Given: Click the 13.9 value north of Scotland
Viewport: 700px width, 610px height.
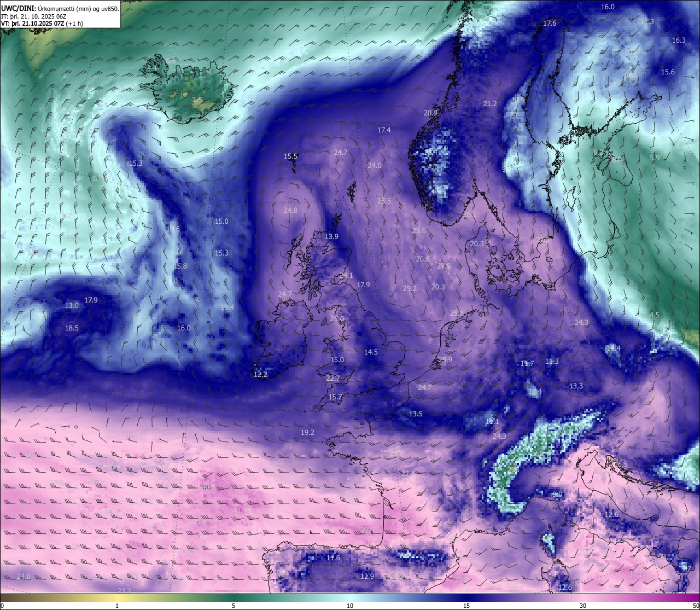Looking at the screenshot, I should click(331, 236).
